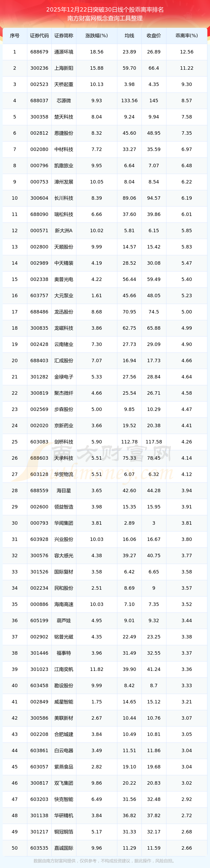The width and height of the screenshot is (210, 868).
Task: Click stock name 华研精机
Action: click(x=64, y=815)
